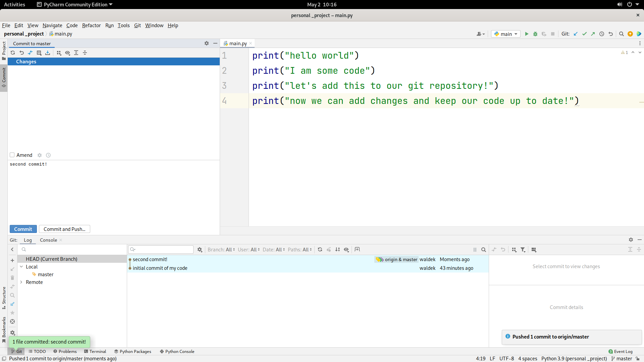The height and width of the screenshot is (362, 644).
Task: Select the Git log filter icon
Action: (x=523, y=249)
